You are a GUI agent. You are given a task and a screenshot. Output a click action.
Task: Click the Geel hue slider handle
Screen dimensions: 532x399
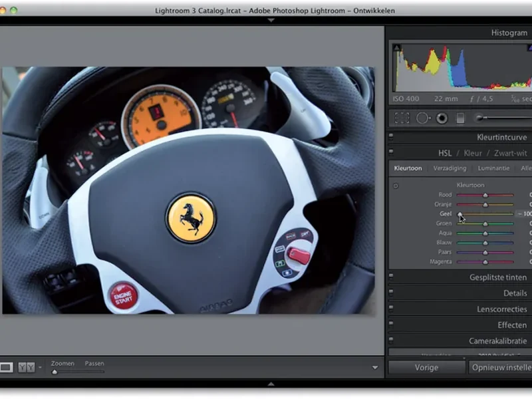(460, 214)
